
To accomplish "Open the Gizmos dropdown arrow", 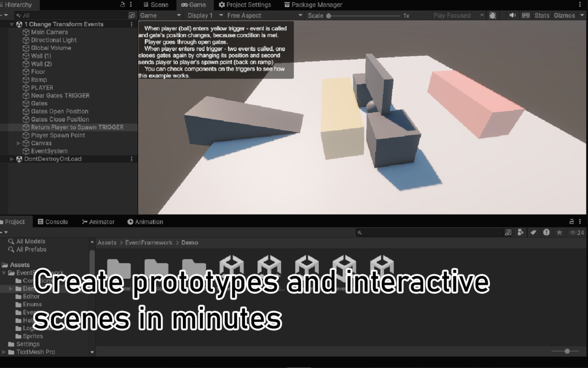I will pos(581,15).
